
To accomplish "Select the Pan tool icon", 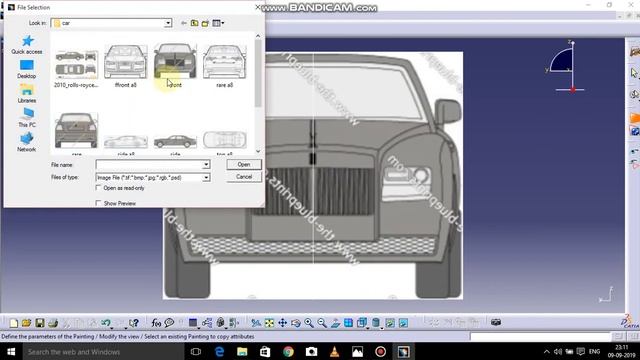I will (282, 323).
